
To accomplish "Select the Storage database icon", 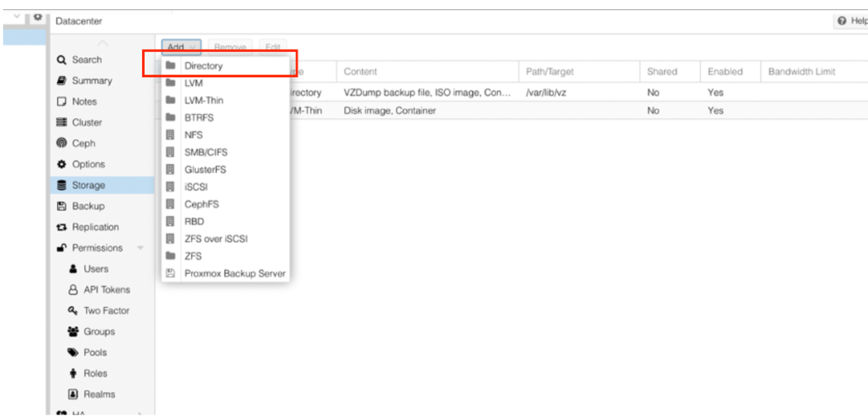I will [x=61, y=185].
